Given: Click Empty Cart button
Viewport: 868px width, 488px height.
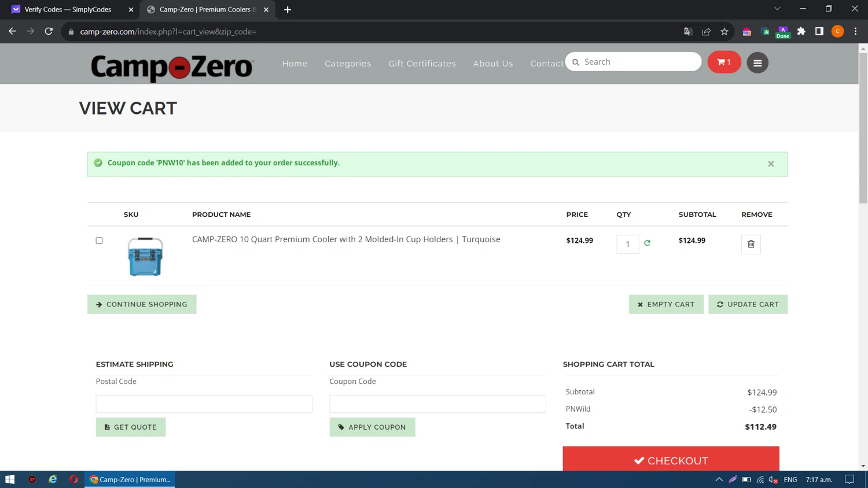Looking at the screenshot, I should point(666,304).
